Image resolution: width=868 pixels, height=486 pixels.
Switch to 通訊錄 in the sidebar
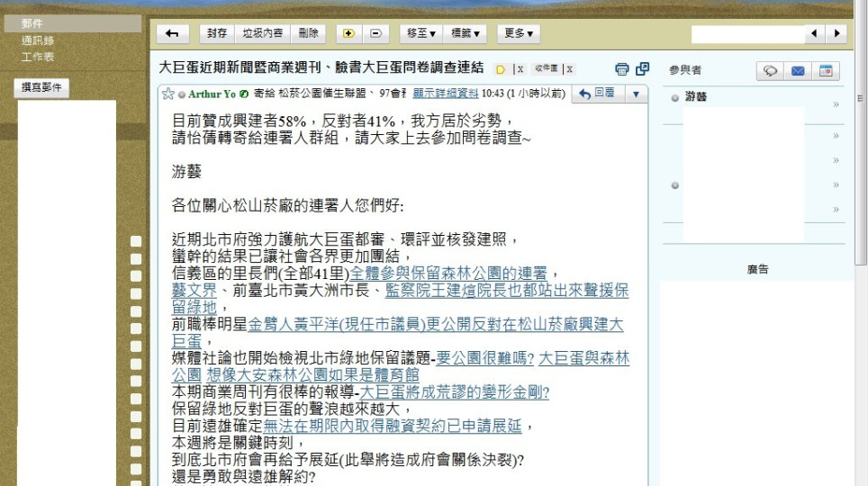tap(38, 40)
